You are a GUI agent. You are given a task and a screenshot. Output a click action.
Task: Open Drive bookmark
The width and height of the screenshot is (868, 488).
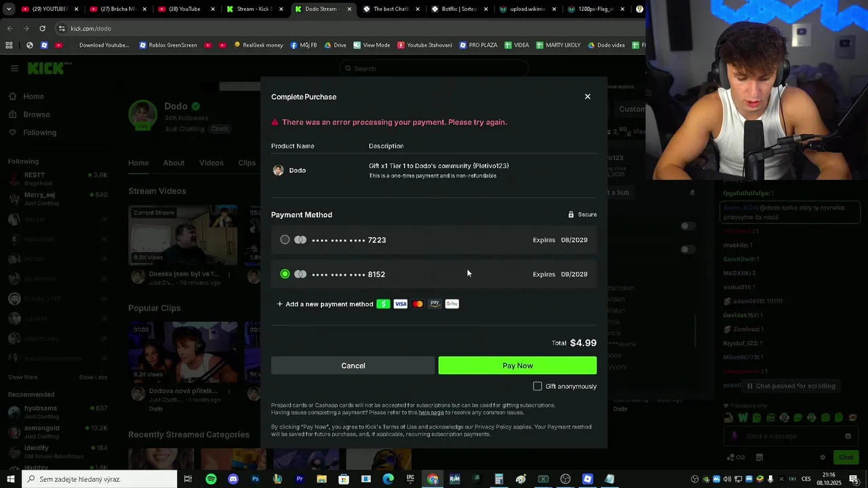coord(335,45)
